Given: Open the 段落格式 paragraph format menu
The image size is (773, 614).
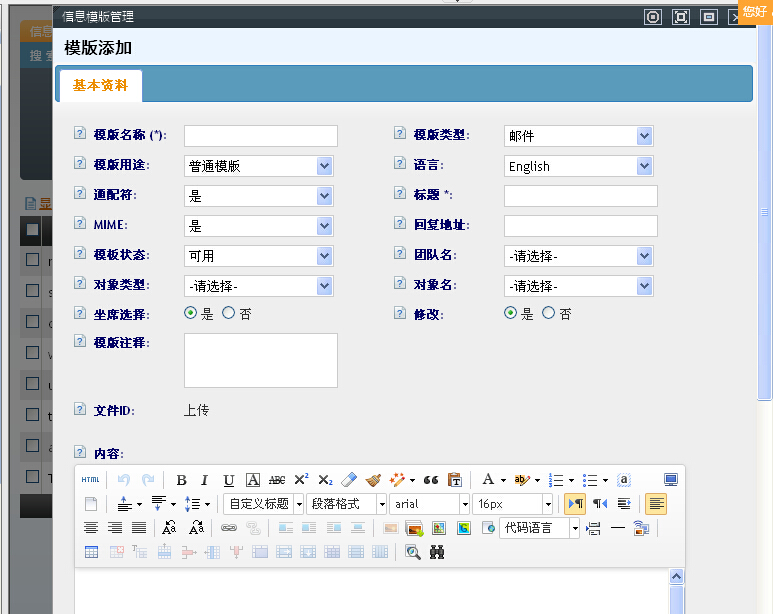Looking at the screenshot, I should pos(347,504).
